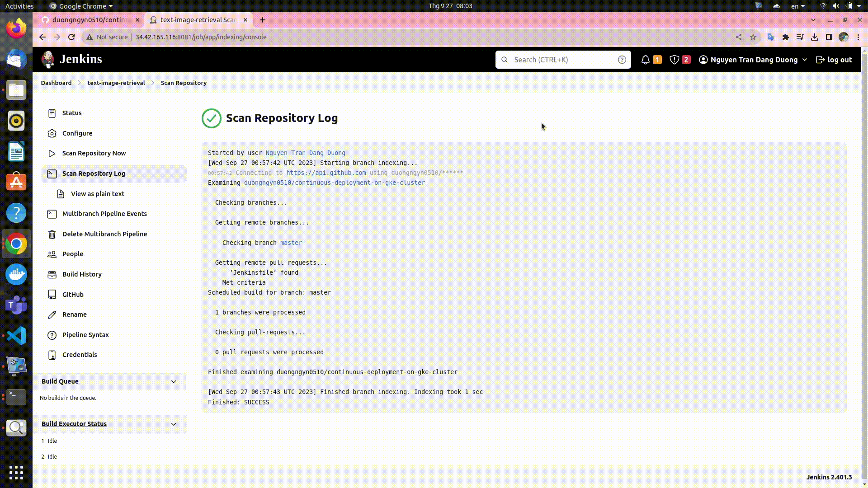Open Build History in the sidebar
Screen dimensions: 868x488
tap(82, 274)
